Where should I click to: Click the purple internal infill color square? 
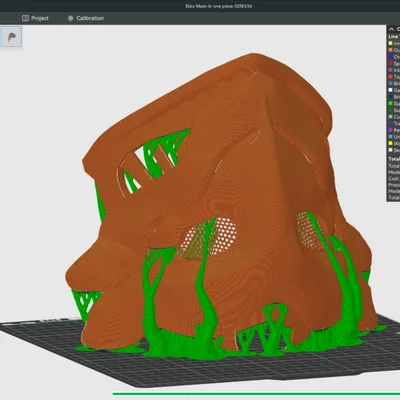pos(390,70)
